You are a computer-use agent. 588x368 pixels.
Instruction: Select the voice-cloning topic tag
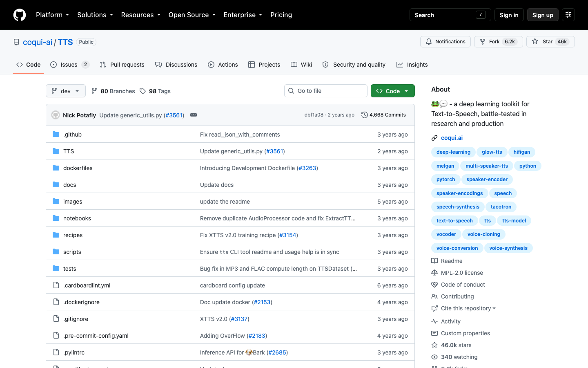click(x=483, y=234)
